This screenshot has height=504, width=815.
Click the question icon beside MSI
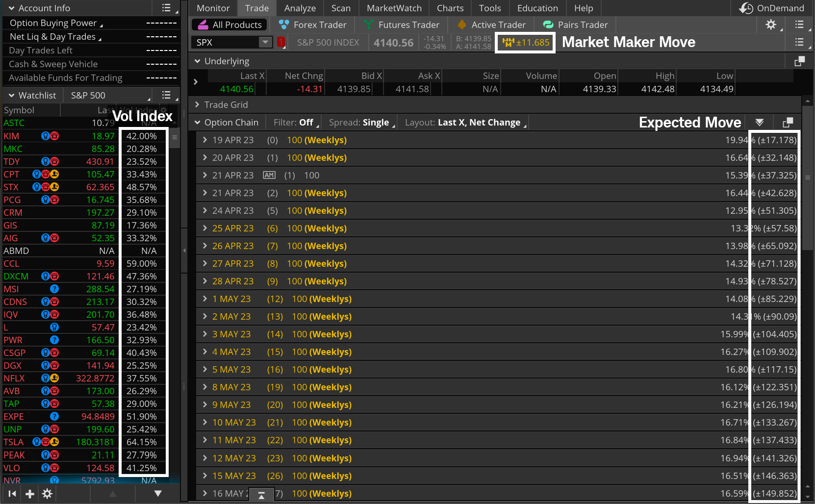coord(54,289)
